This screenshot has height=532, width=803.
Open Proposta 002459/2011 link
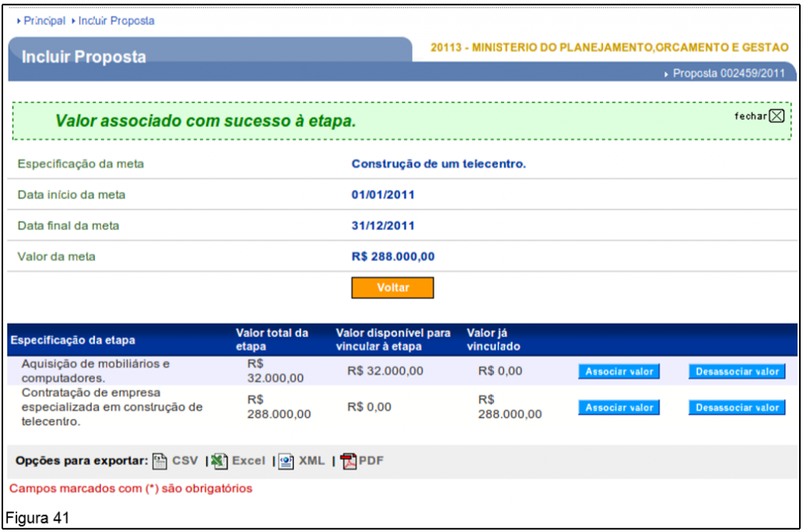click(x=729, y=74)
